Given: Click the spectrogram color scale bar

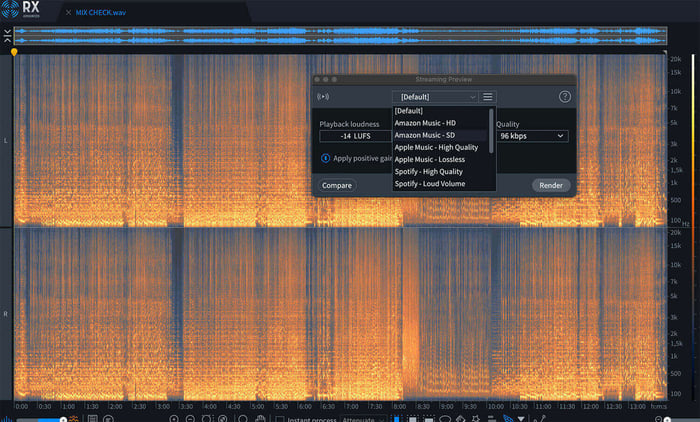Looking at the screenshot, I should tap(693, 226).
